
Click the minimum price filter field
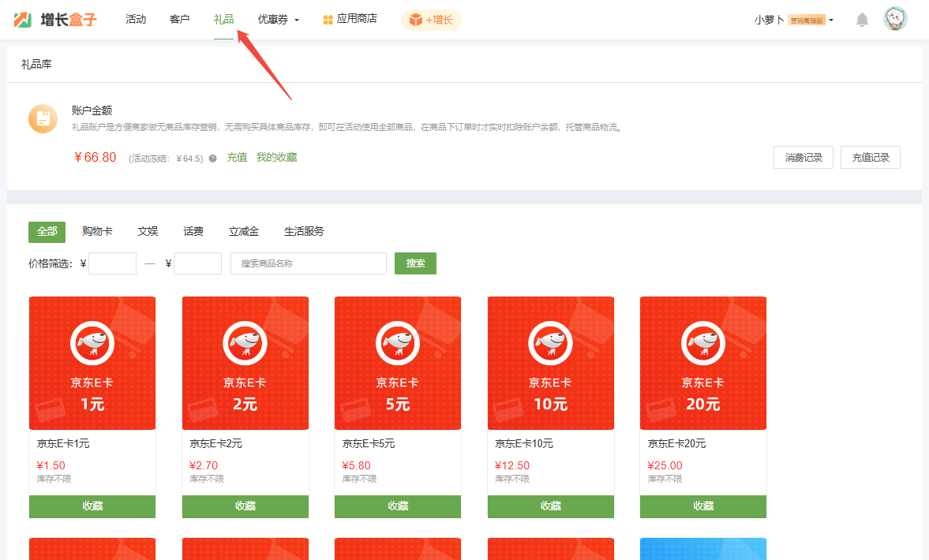pyautogui.click(x=113, y=263)
